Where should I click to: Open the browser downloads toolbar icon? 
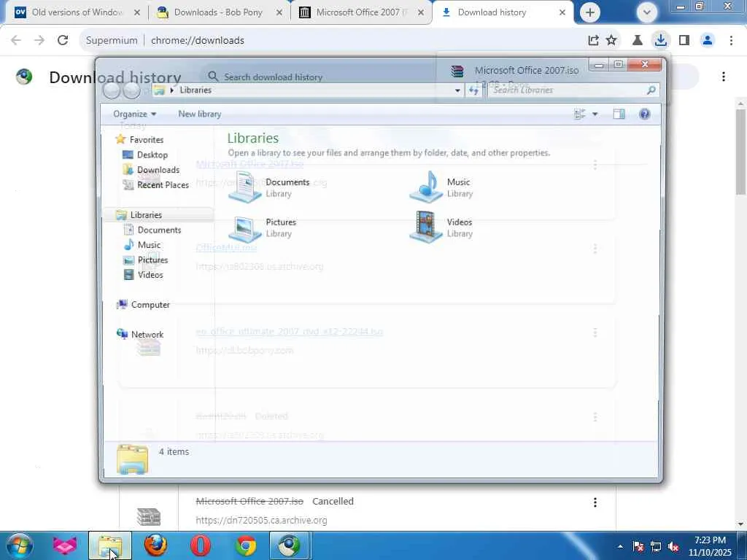(660, 40)
